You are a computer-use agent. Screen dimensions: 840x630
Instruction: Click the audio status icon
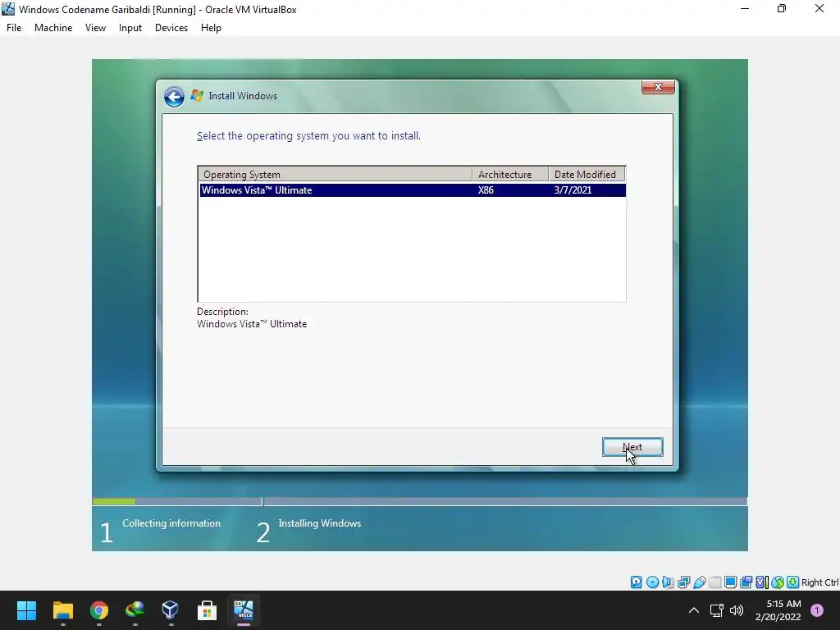tap(668, 582)
